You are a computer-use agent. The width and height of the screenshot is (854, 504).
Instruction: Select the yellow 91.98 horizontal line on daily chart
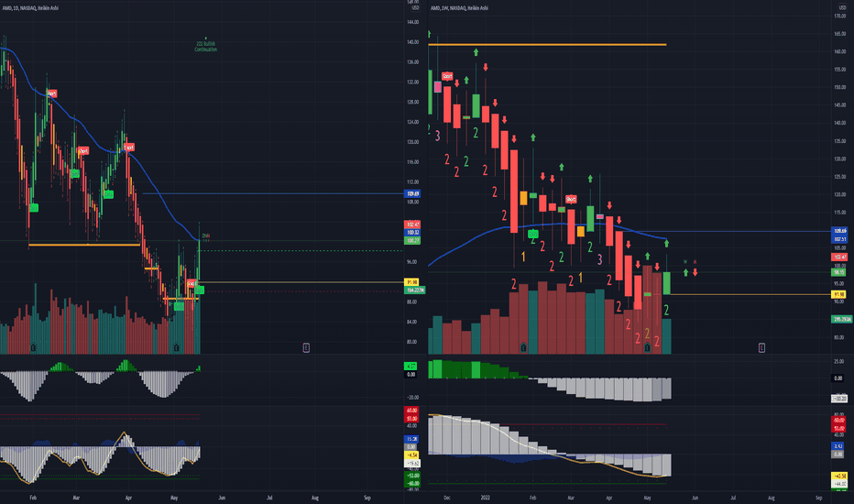(300, 281)
